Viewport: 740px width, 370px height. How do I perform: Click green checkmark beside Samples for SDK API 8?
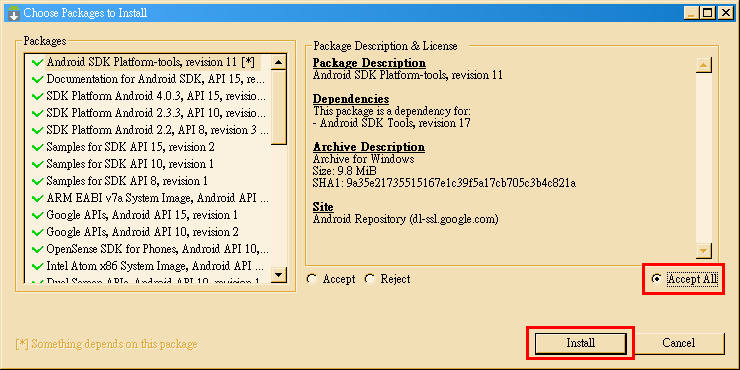[x=37, y=181]
